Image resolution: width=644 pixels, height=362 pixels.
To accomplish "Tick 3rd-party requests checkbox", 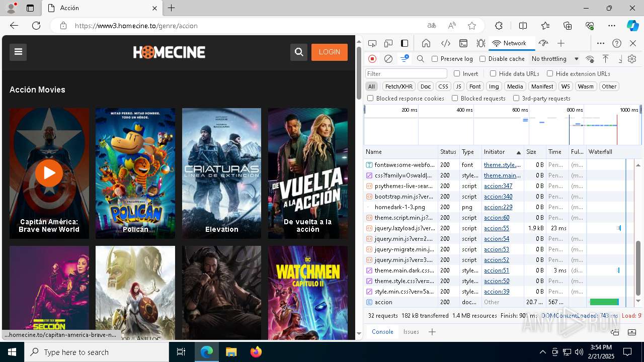I will pyautogui.click(x=516, y=99).
